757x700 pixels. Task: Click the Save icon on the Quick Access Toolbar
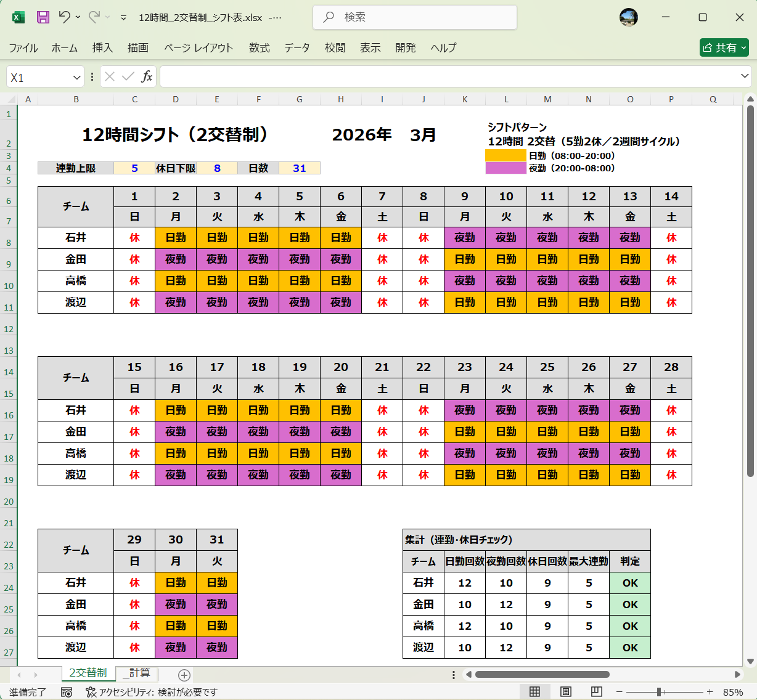[x=42, y=17]
